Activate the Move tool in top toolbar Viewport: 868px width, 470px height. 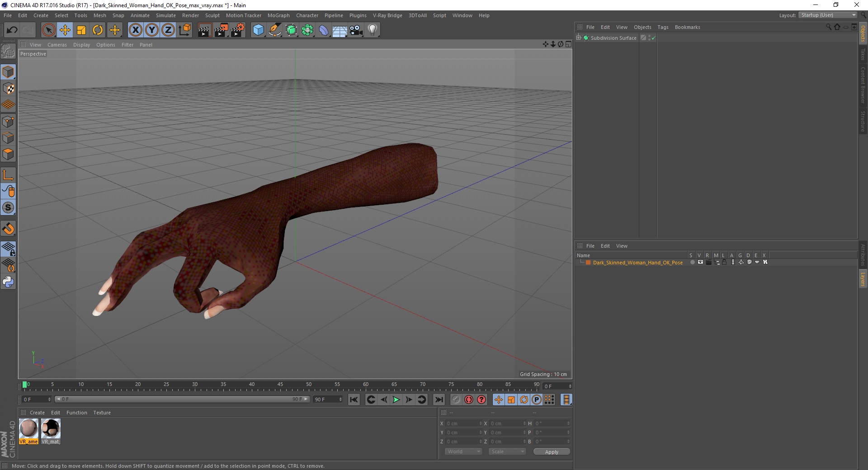(65, 30)
